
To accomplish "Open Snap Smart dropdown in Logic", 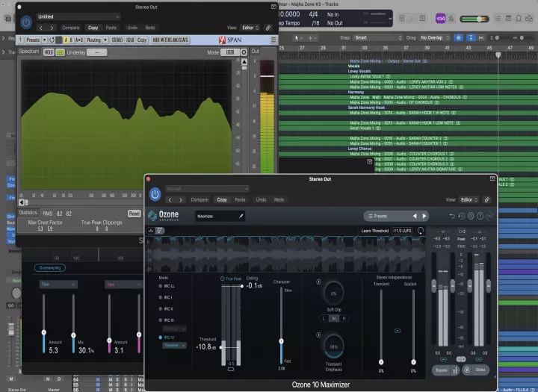I will tap(377, 38).
